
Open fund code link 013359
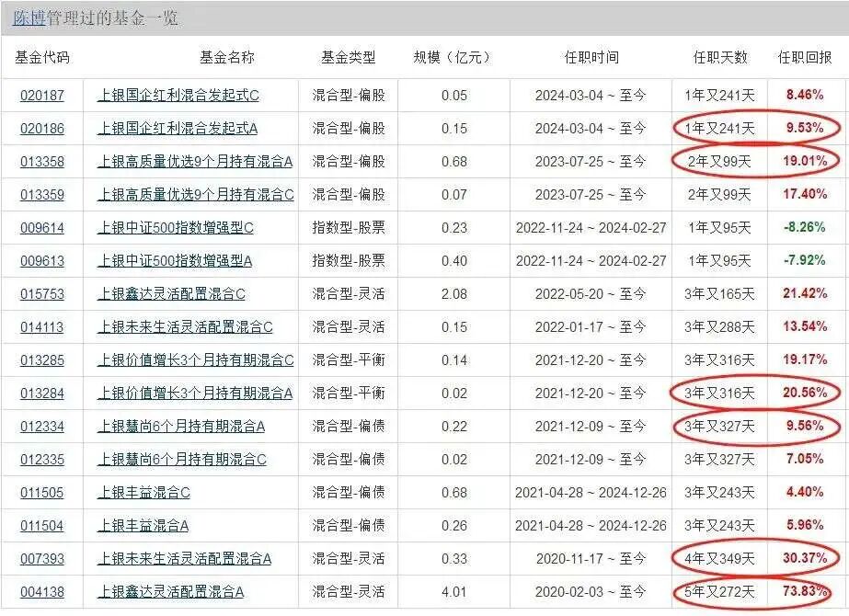42,195
